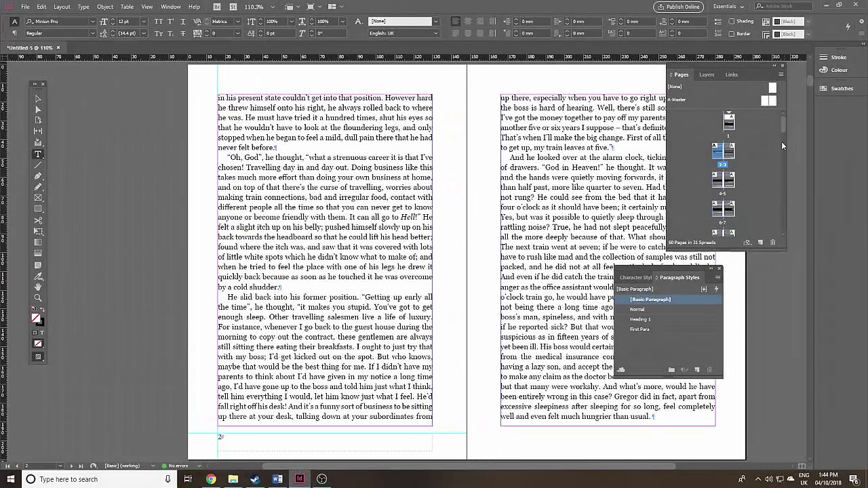Select the Selection tool in the toolbox
The image size is (868, 488).
point(38,98)
